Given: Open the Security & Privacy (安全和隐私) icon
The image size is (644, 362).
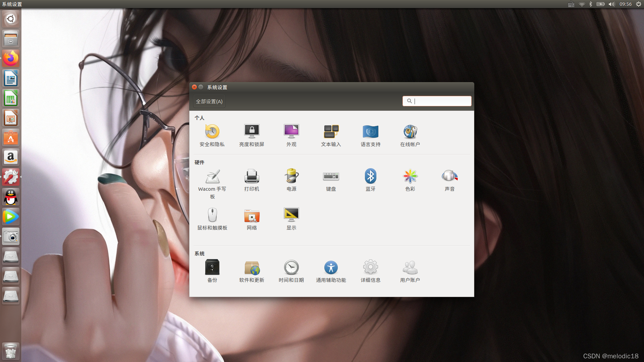Looking at the screenshot, I should click(x=212, y=132).
